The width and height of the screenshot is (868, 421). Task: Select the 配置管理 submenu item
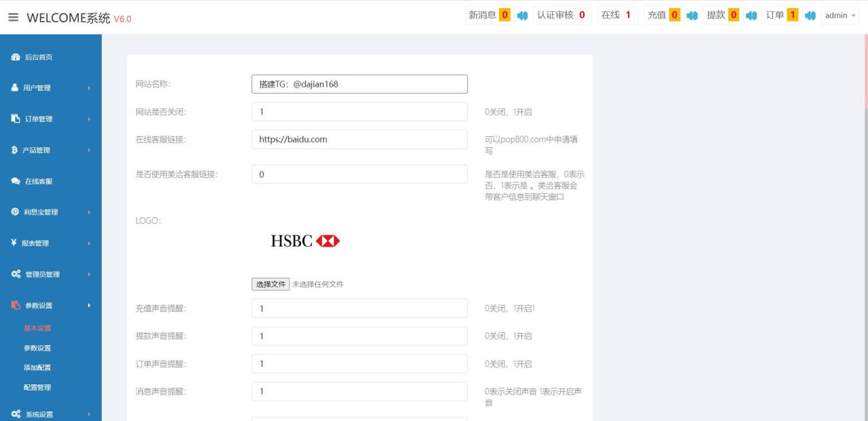pyautogui.click(x=37, y=387)
